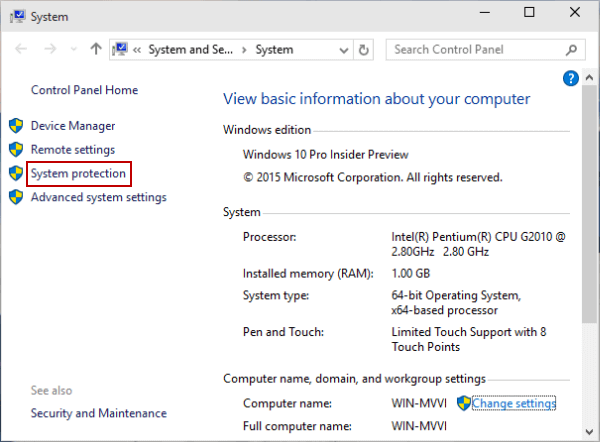The image size is (600, 442).
Task: Click the scrollbar up arrow
Action: click(589, 78)
